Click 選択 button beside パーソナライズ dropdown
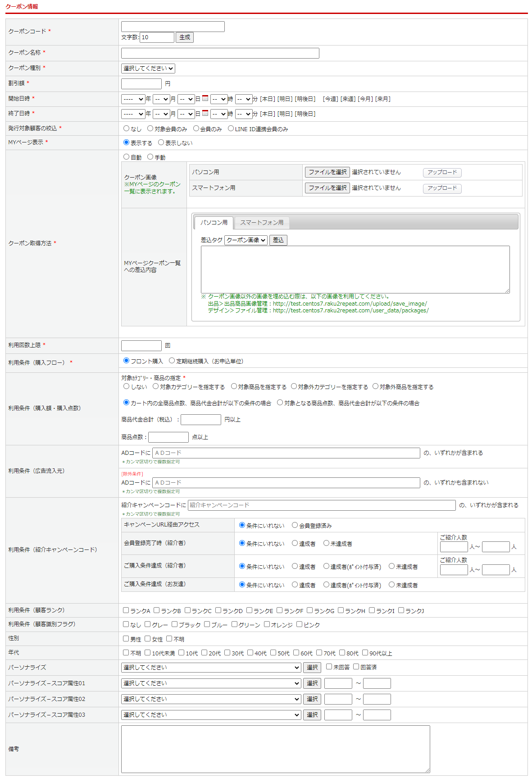The image size is (532, 783). [312, 668]
